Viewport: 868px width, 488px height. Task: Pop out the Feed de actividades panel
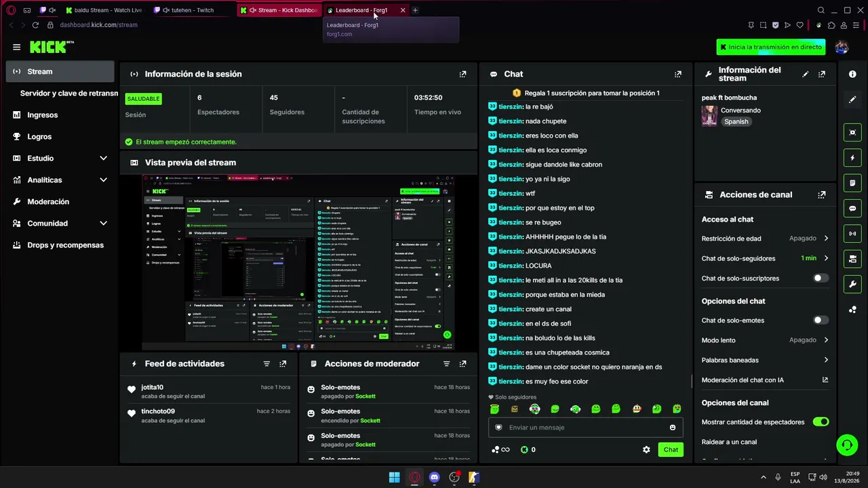[283, 364]
